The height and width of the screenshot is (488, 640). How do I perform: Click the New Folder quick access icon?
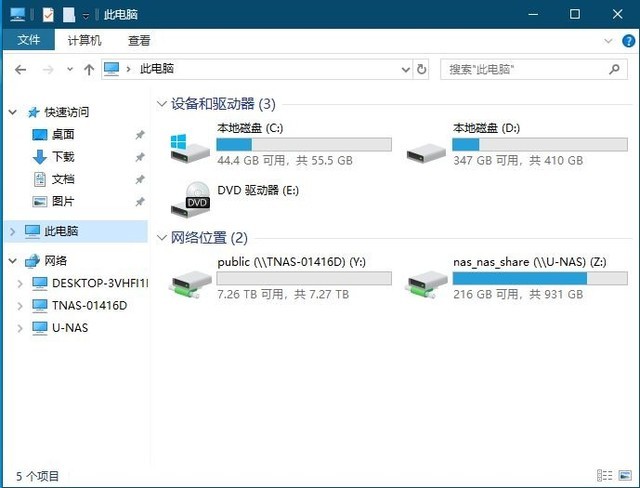pyautogui.click(x=69, y=15)
